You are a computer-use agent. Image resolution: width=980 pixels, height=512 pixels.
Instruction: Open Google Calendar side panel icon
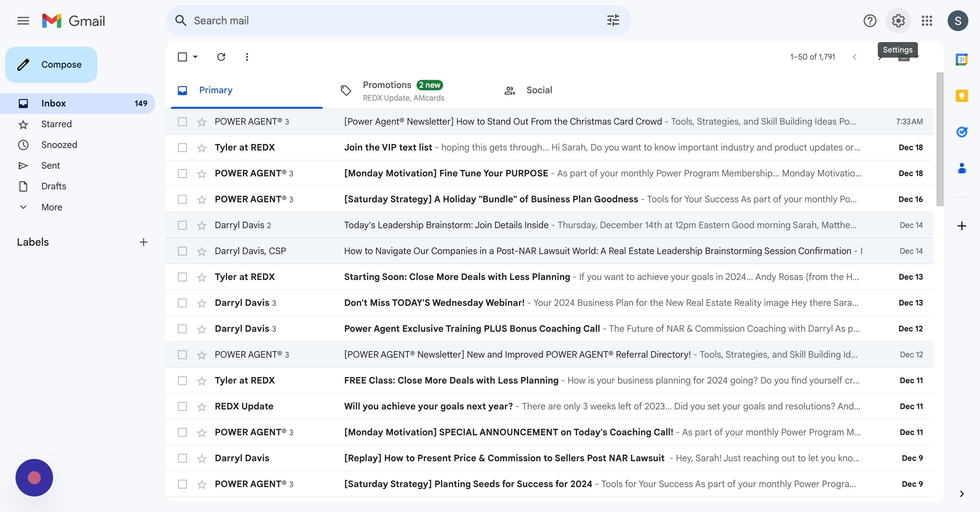click(x=961, y=59)
